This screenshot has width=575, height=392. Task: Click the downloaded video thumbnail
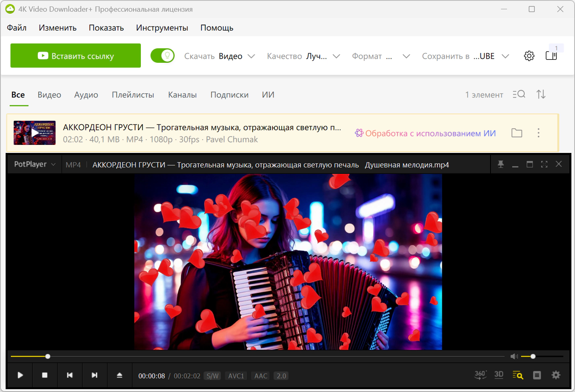35,133
